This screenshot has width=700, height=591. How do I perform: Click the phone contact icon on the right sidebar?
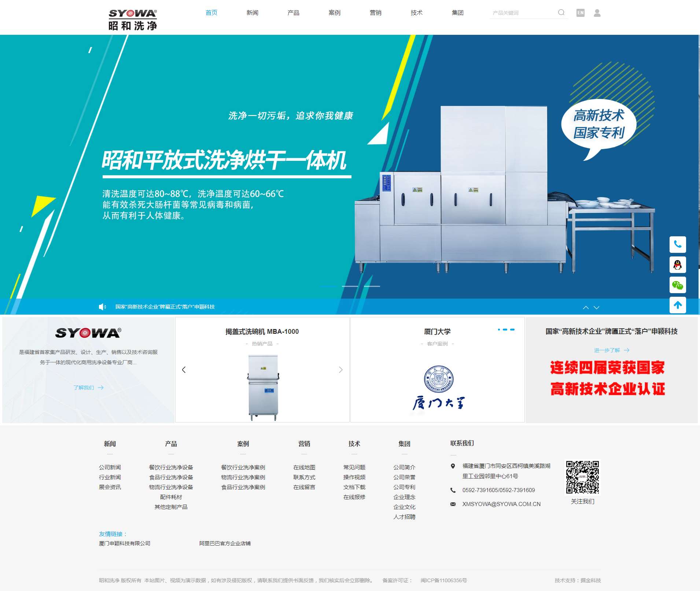click(x=678, y=245)
